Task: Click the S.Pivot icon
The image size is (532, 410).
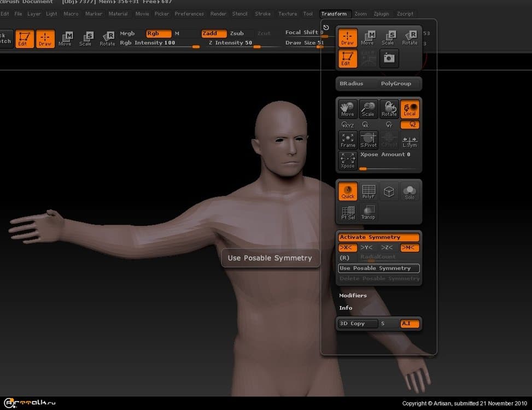Action: point(369,140)
